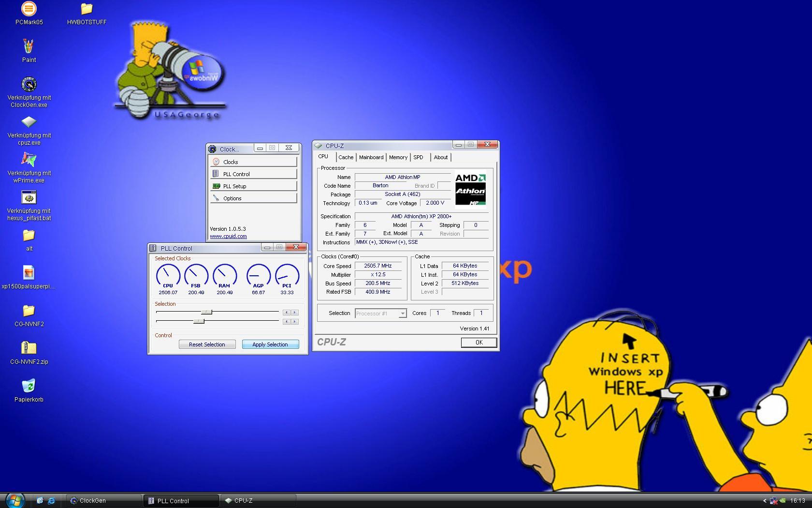Open Options in the ClockGen window
Screen dimensions: 812x508
pyautogui.click(x=254, y=198)
